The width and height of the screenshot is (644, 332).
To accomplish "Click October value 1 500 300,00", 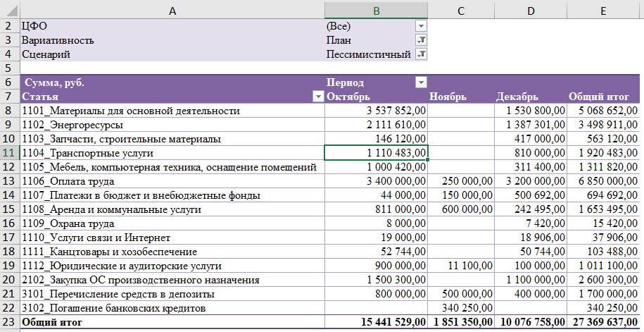I will coord(377,280).
